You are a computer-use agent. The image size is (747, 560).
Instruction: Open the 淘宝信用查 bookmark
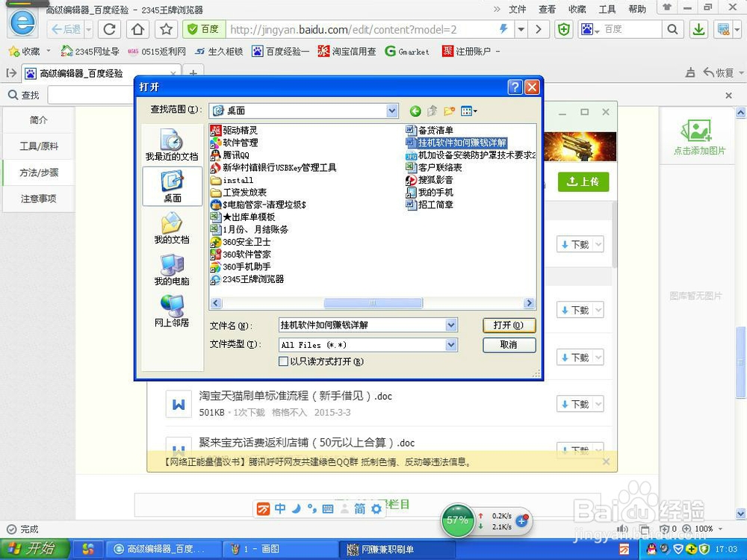click(x=347, y=51)
